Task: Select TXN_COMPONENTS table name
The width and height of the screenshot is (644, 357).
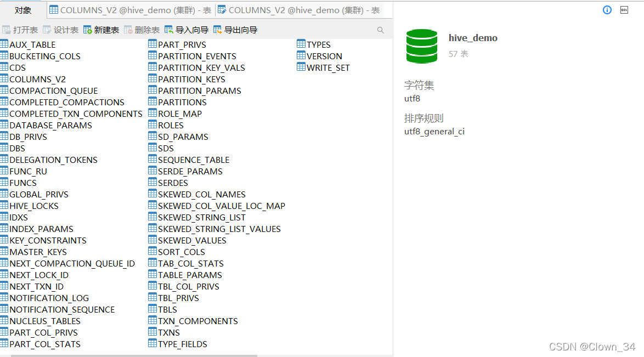Action: (198, 321)
